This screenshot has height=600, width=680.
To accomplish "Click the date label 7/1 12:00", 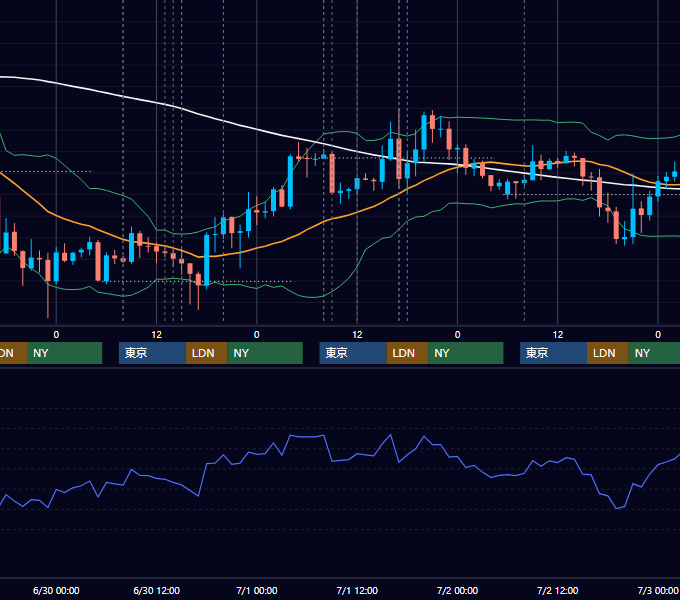I will click(x=357, y=590).
